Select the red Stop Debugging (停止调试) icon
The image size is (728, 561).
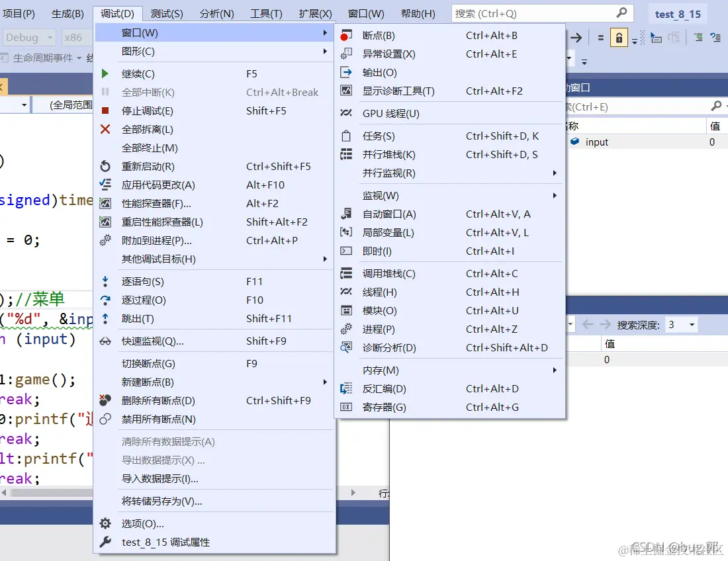point(105,110)
